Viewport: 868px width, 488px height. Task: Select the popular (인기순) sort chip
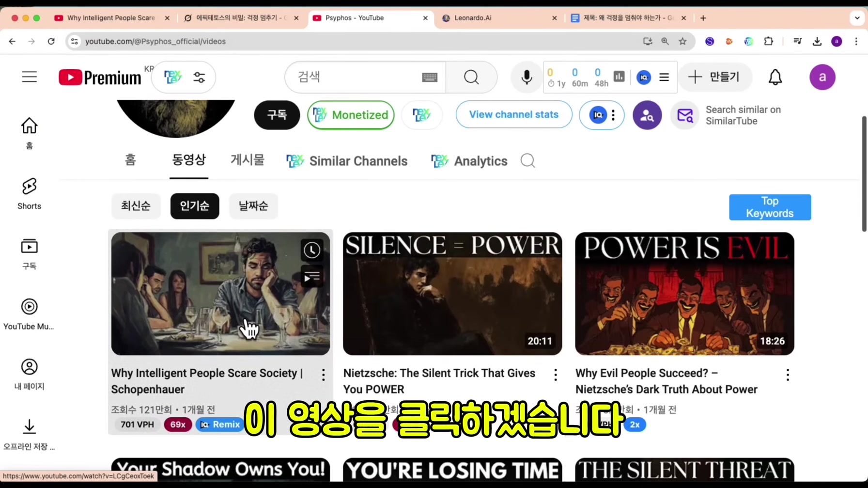(195, 206)
